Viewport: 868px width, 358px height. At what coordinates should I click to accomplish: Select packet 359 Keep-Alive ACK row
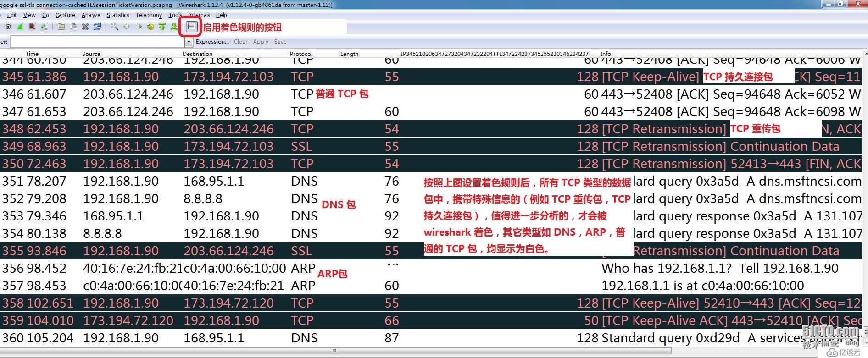(431, 320)
